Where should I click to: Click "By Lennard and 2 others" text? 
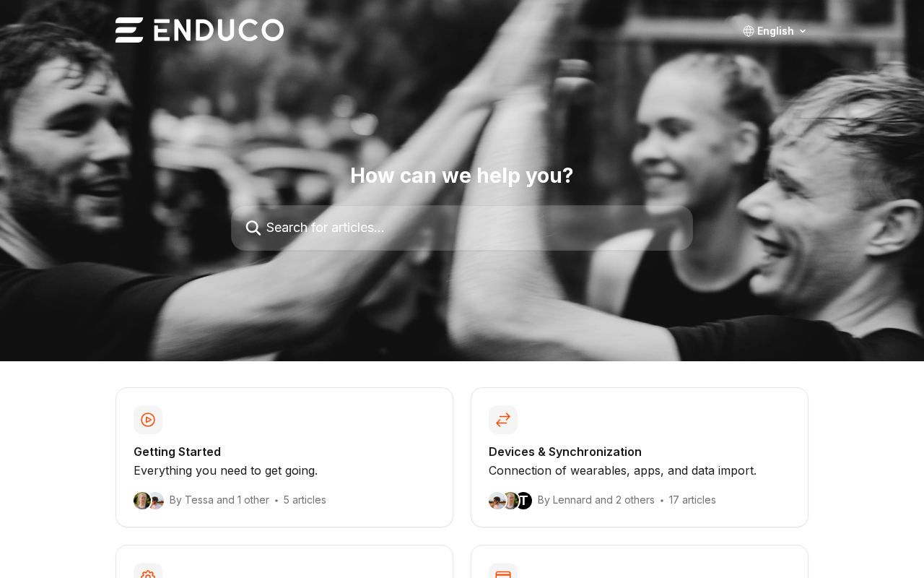pos(596,500)
